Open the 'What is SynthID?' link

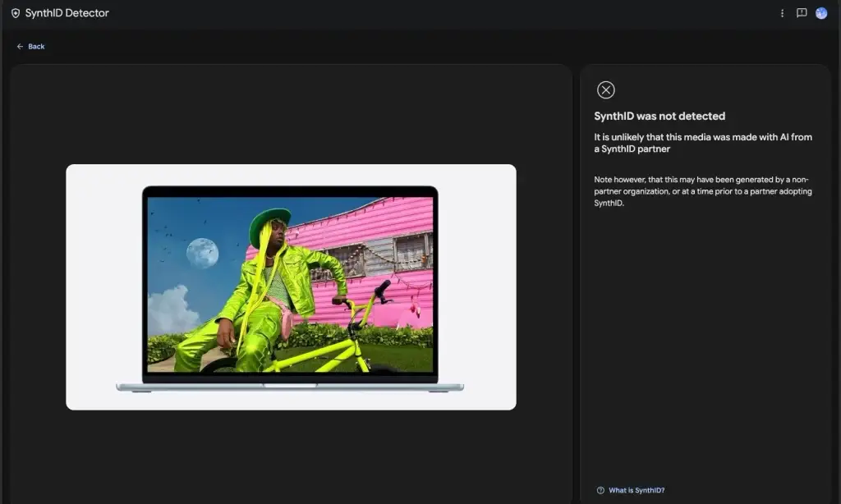[x=636, y=490]
